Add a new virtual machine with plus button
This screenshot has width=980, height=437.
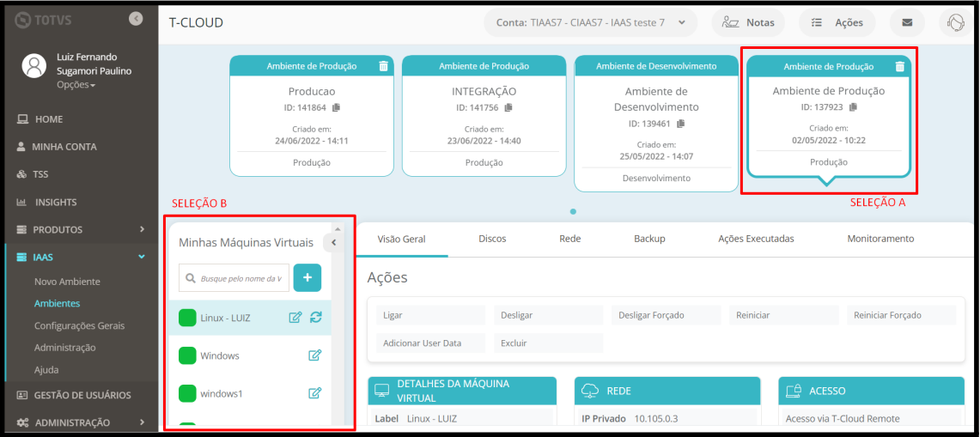(x=307, y=278)
